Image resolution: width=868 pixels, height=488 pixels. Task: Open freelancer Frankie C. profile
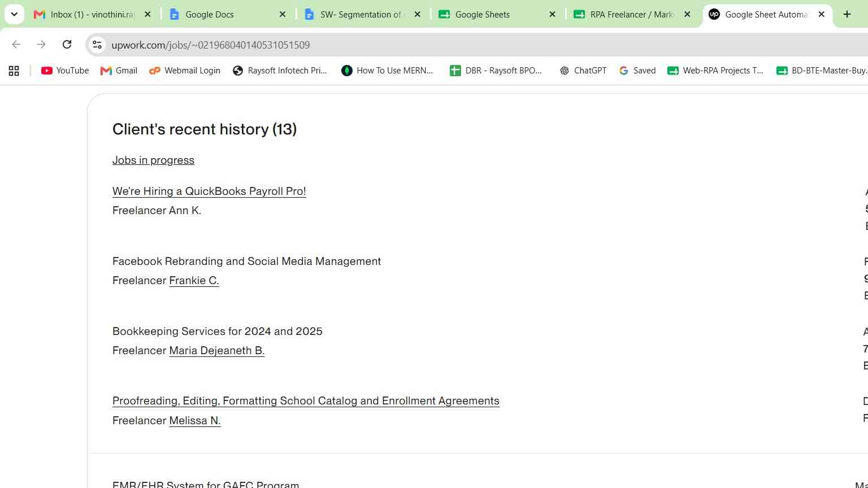194,281
